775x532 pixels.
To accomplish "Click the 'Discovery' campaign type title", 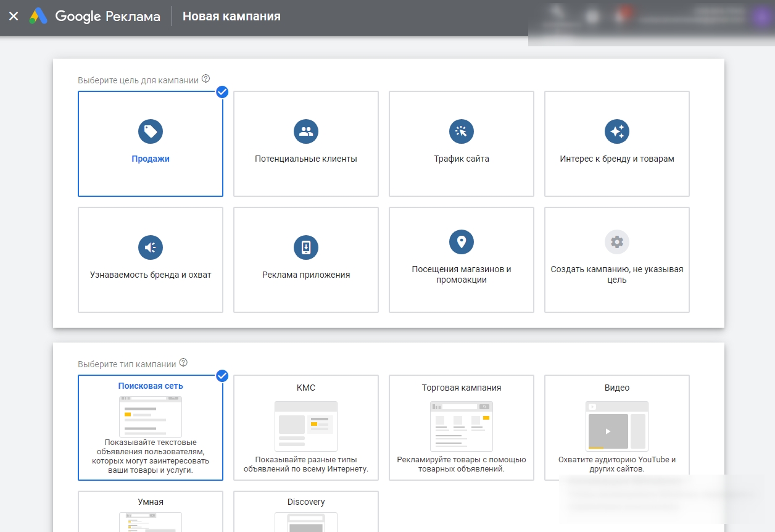I will tap(306, 502).
